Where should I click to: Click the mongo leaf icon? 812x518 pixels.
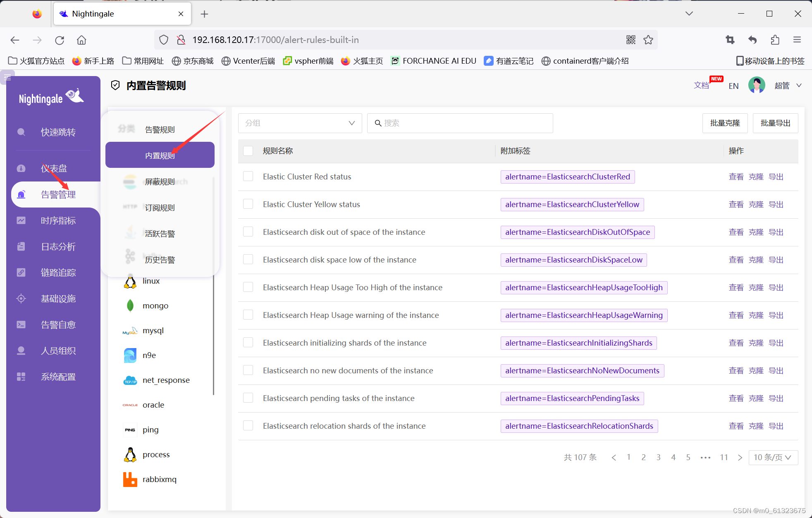click(x=130, y=306)
